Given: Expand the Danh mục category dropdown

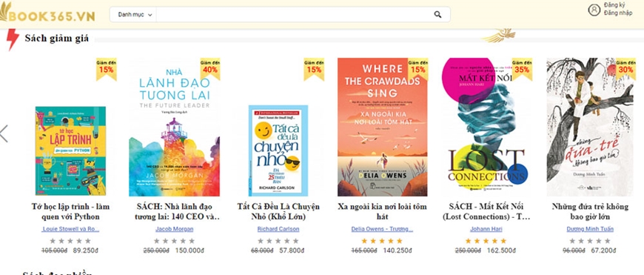Looking at the screenshot, I should [x=135, y=14].
